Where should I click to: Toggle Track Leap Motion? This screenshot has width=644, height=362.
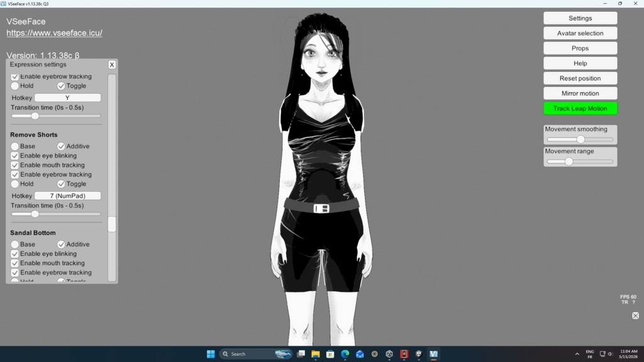click(x=580, y=108)
